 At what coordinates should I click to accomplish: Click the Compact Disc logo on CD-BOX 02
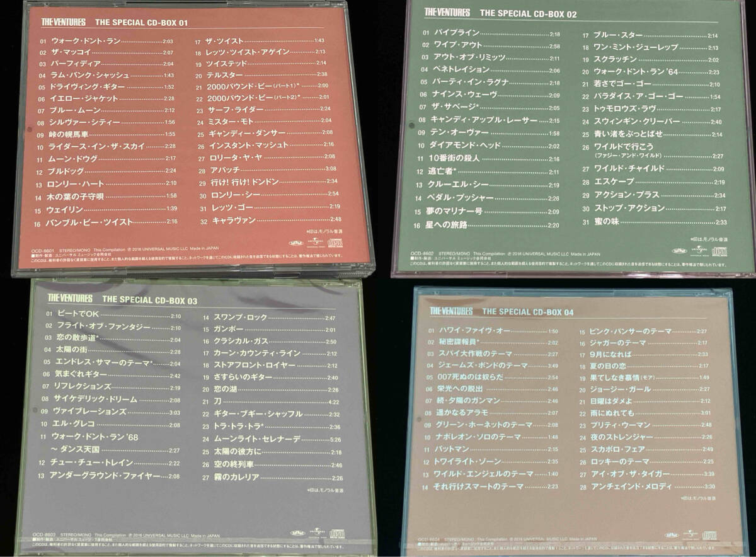(x=720, y=251)
